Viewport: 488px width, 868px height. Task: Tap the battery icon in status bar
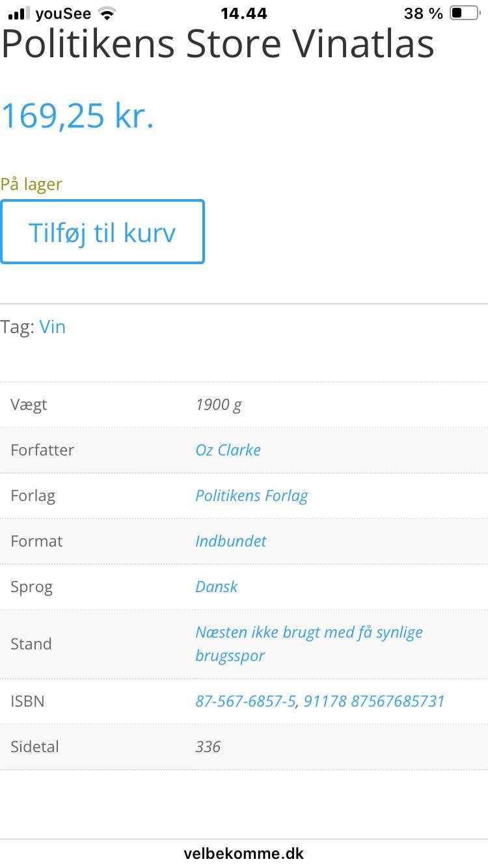click(463, 13)
